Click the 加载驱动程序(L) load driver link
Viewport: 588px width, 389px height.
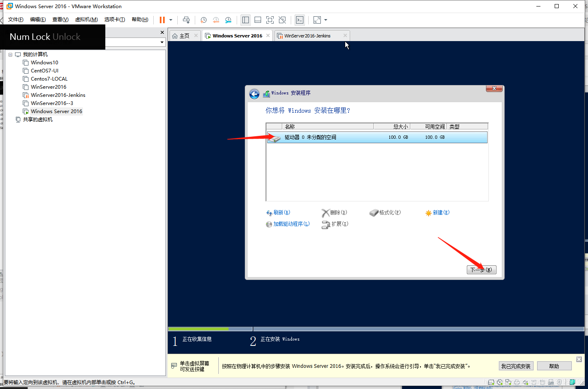(288, 224)
